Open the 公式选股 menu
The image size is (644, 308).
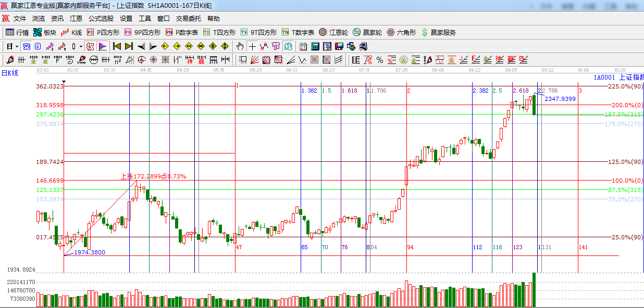click(101, 18)
